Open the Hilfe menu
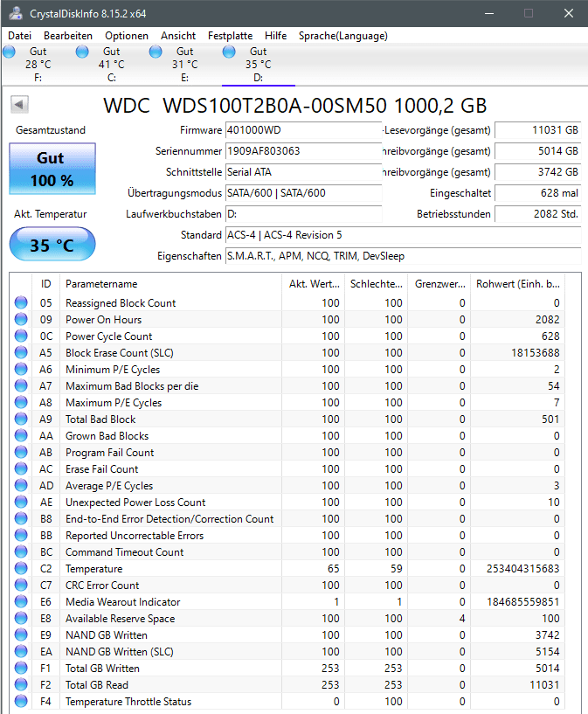This screenshot has width=588, height=714. point(275,36)
